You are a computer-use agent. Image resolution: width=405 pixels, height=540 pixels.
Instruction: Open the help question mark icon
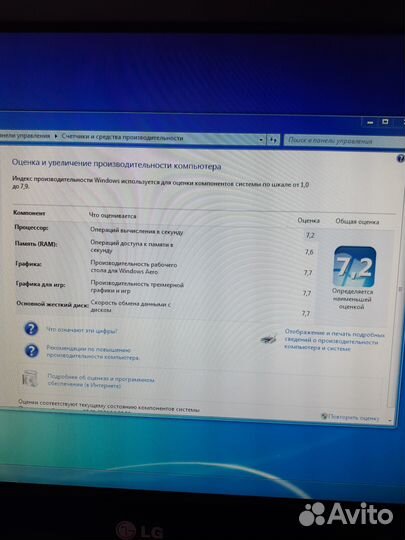(401, 158)
